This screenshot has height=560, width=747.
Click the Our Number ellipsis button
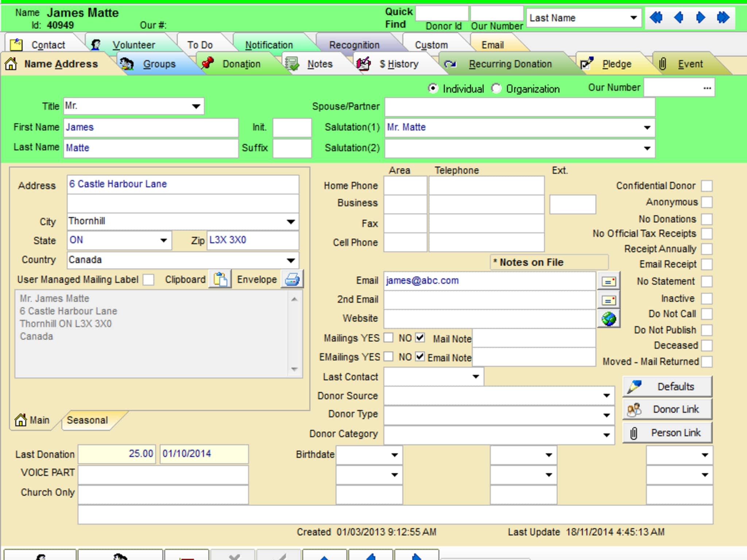pyautogui.click(x=707, y=88)
